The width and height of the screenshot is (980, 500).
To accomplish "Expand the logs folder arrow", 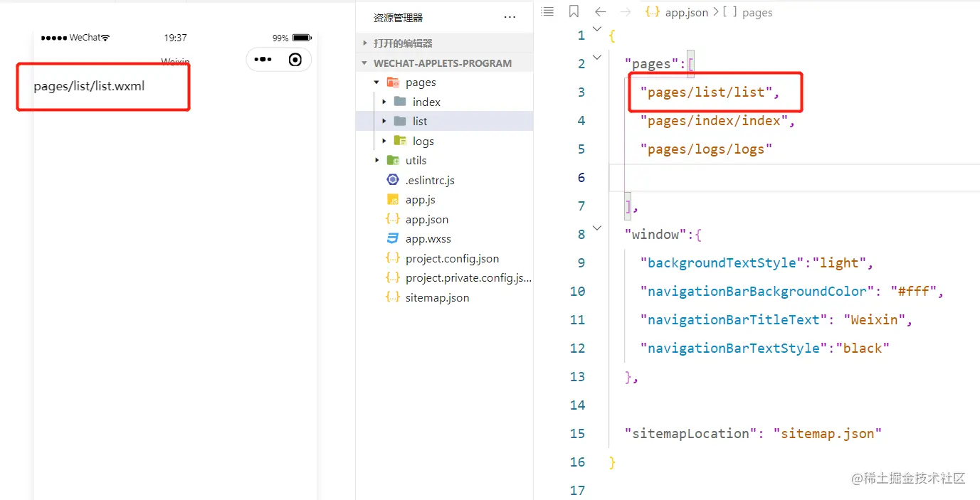I will (x=384, y=141).
